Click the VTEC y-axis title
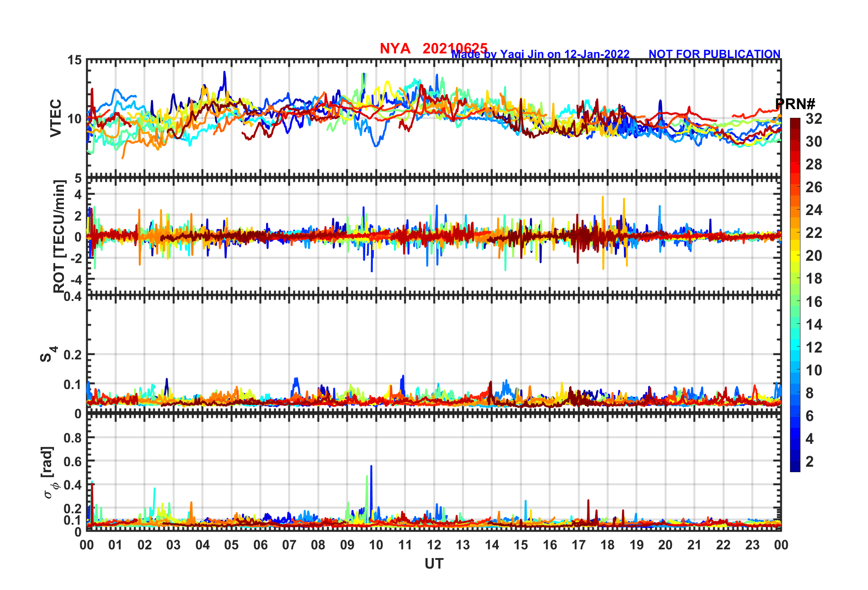 point(56,118)
